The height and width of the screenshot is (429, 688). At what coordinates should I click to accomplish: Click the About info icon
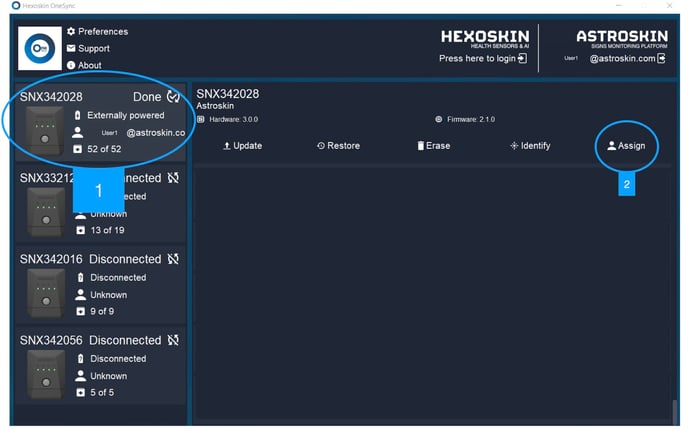[71, 65]
